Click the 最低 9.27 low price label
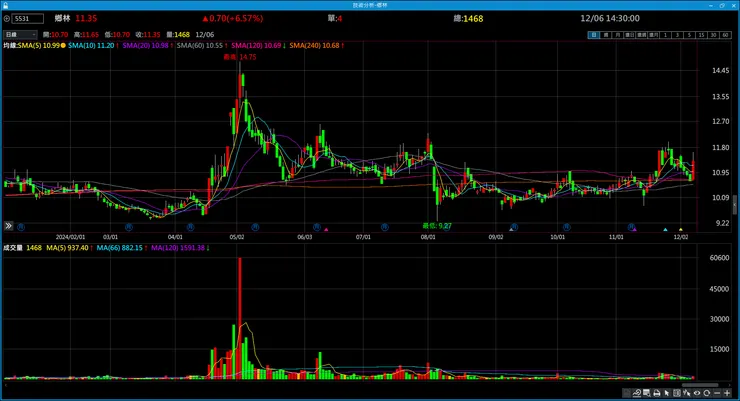740x401 pixels. pyautogui.click(x=437, y=226)
